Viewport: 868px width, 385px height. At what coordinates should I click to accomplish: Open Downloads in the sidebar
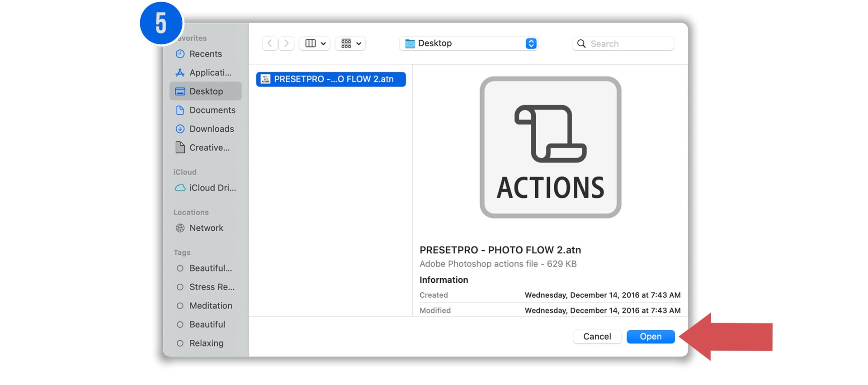pyautogui.click(x=206, y=129)
